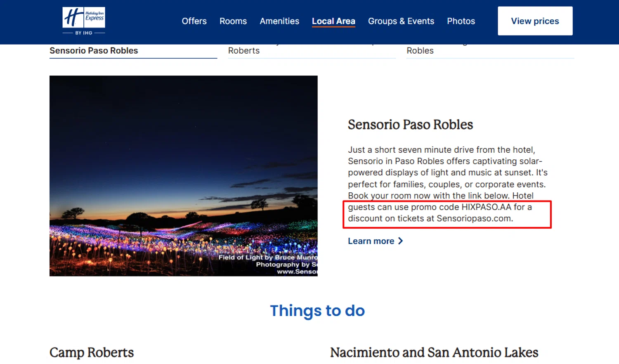The height and width of the screenshot is (364, 619).
Task: Click the Sensorio Paso Robles heading
Action: pyautogui.click(x=410, y=125)
